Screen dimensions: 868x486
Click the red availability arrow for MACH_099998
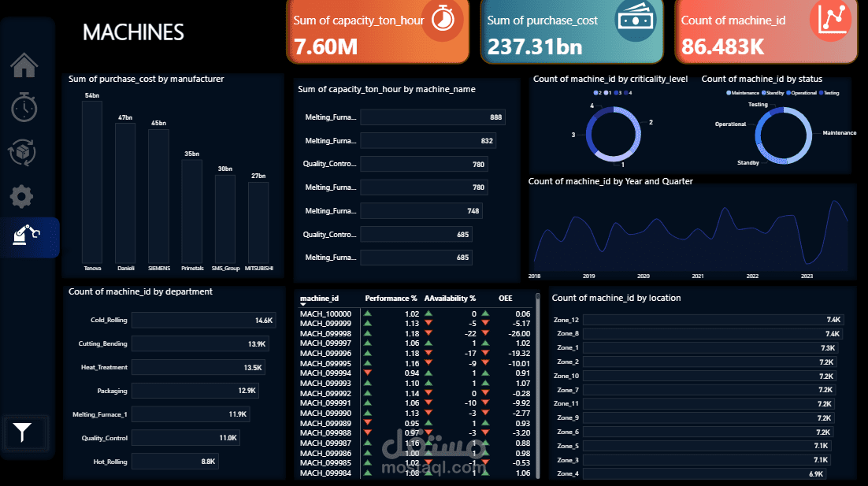pyautogui.click(x=428, y=333)
